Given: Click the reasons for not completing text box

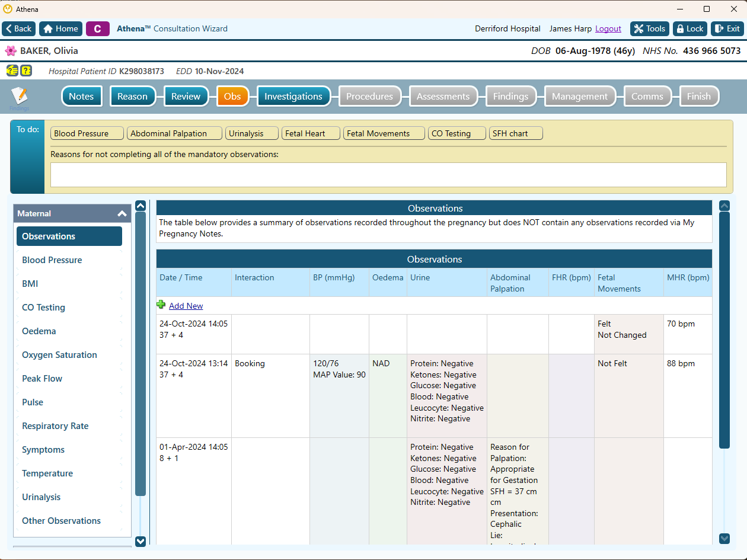Looking at the screenshot, I should click(x=388, y=175).
